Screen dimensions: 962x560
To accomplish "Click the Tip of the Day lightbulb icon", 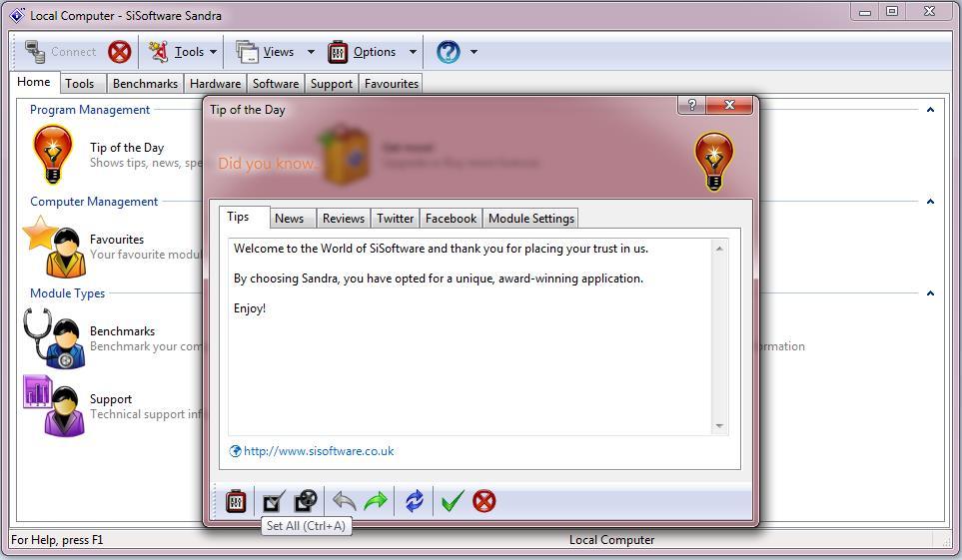I will (x=53, y=155).
